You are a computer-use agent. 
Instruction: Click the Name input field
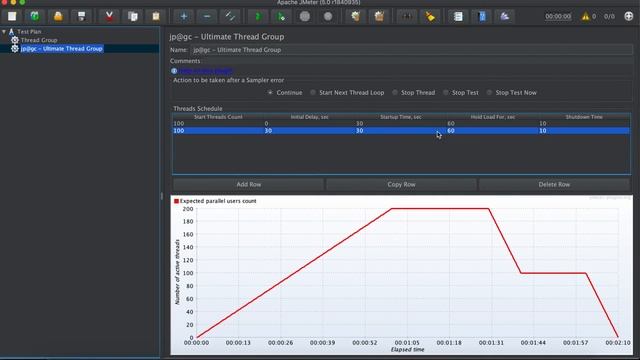pos(411,50)
